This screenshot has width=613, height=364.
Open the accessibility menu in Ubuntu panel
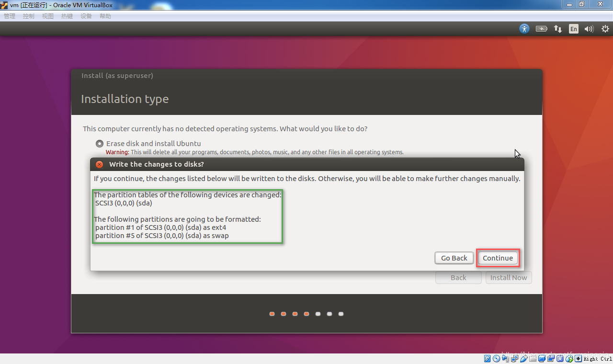(524, 29)
